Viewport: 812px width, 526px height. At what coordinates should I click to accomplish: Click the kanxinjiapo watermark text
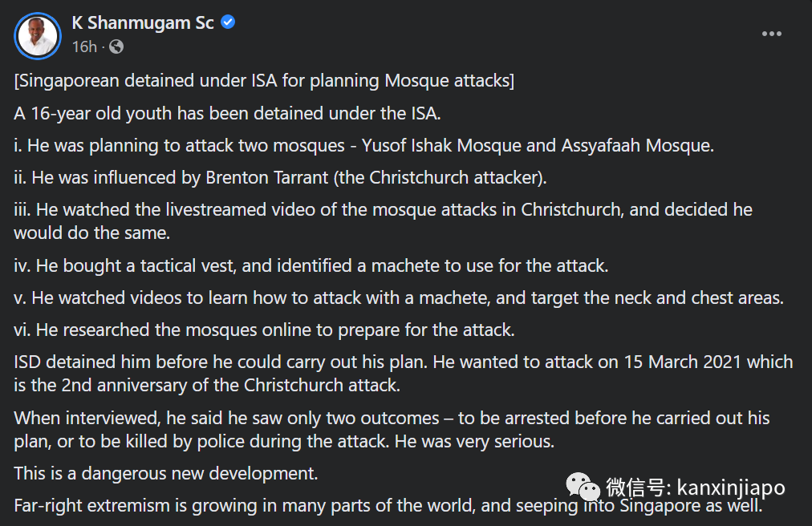point(730,488)
